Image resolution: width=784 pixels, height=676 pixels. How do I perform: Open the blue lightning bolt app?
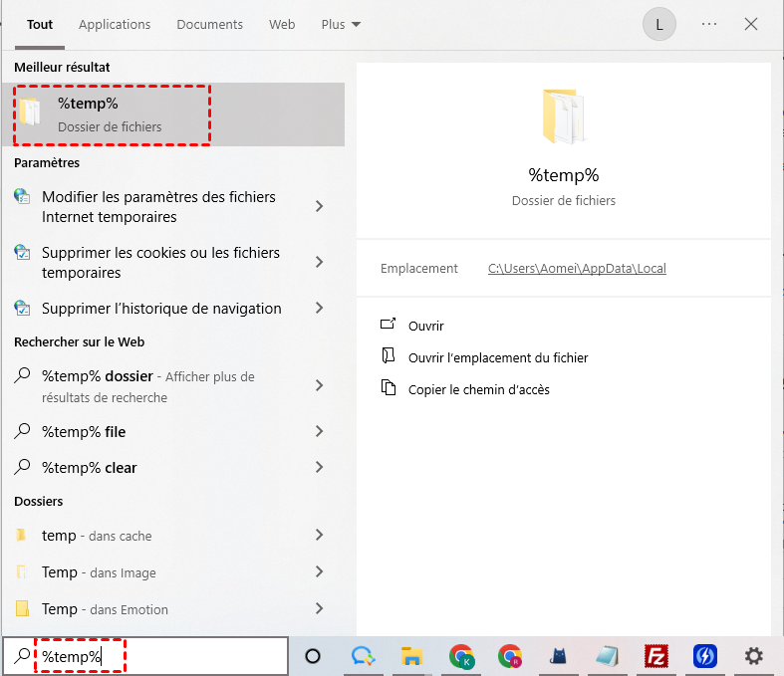click(x=705, y=656)
